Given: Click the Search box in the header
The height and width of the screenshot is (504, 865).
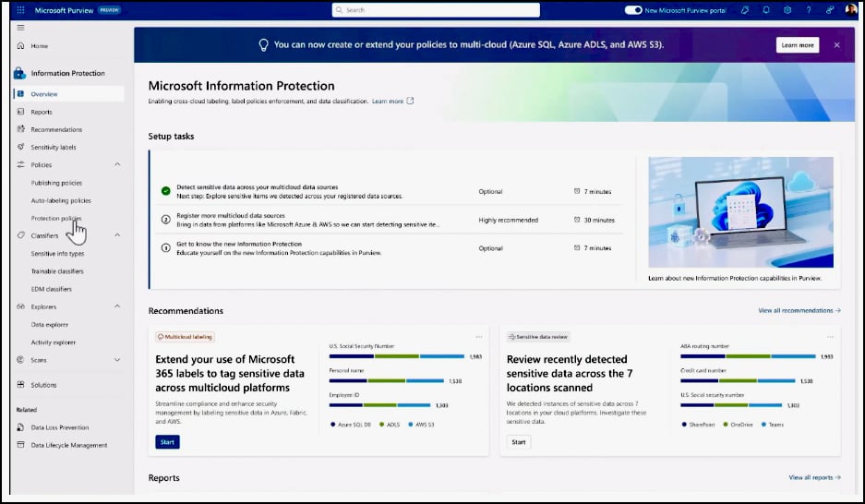Looking at the screenshot, I should click(x=436, y=10).
